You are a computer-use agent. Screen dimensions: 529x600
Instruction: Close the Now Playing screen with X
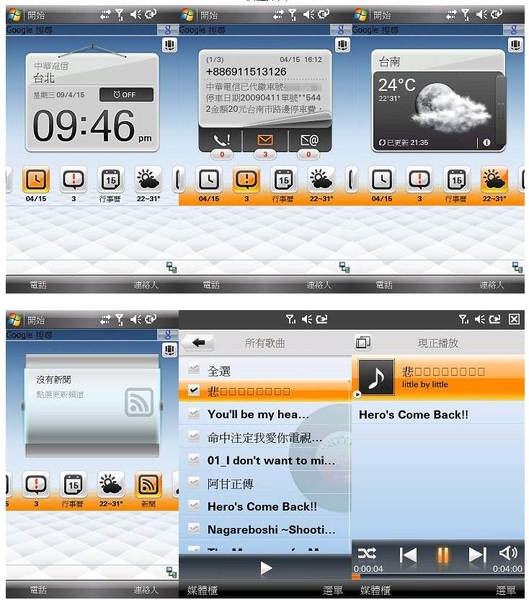(x=514, y=319)
